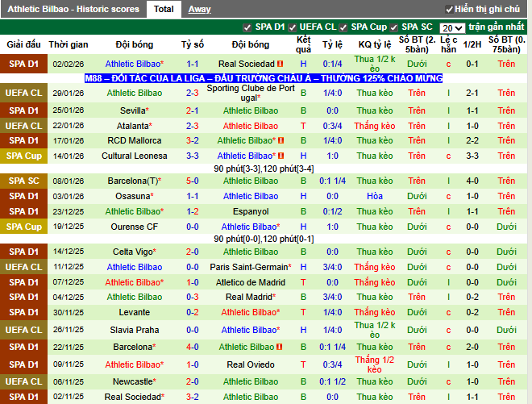Click Real Oviedo team name
532x404 pixels.
[x=251, y=364]
